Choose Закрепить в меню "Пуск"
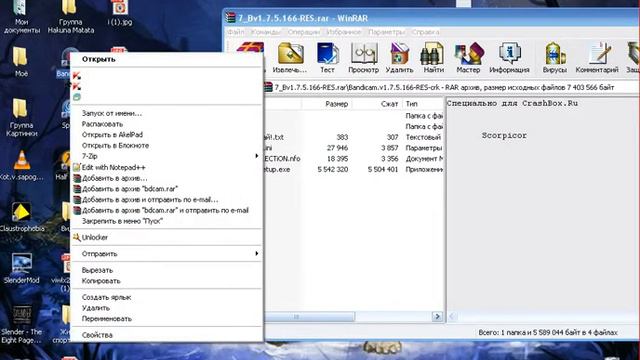640x360 pixels. pos(167,221)
